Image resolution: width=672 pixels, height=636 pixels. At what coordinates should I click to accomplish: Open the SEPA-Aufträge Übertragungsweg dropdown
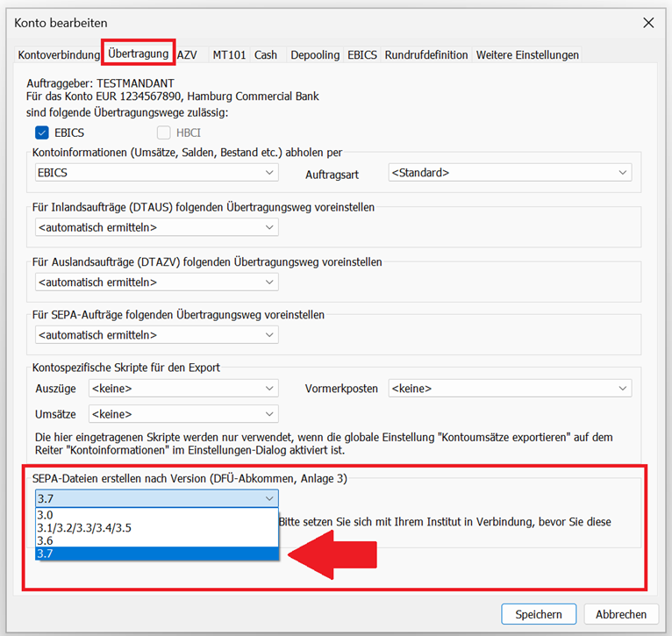pos(157,335)
